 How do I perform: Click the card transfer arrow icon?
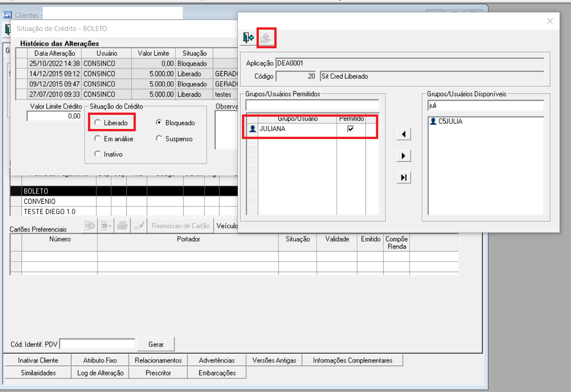point(106,226)
